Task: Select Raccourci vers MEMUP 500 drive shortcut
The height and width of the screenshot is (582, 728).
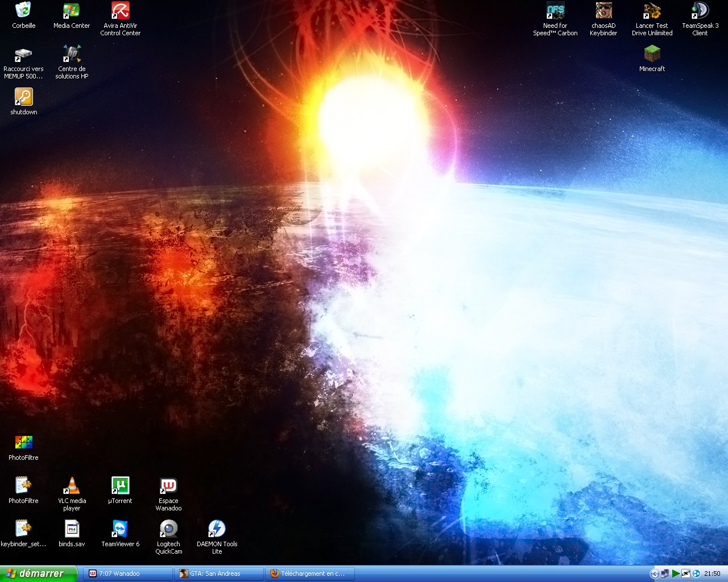Action: tap(23, 62)
